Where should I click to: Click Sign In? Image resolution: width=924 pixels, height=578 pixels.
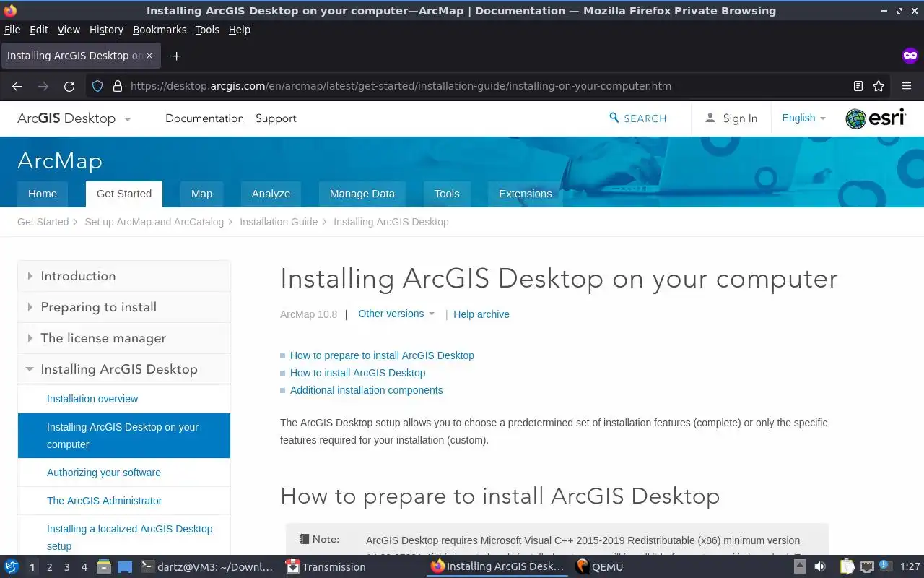pyautogui.click(x=731, y=118)
